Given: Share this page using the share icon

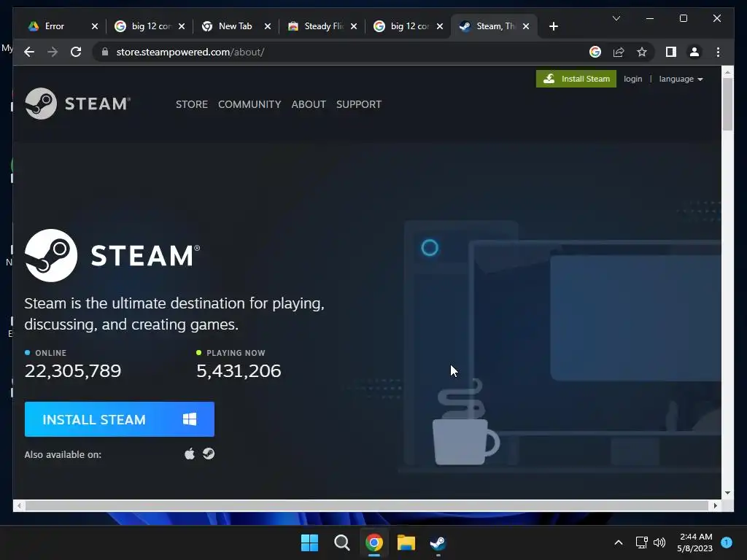Looking at the screenshot, I should (619, 52).
